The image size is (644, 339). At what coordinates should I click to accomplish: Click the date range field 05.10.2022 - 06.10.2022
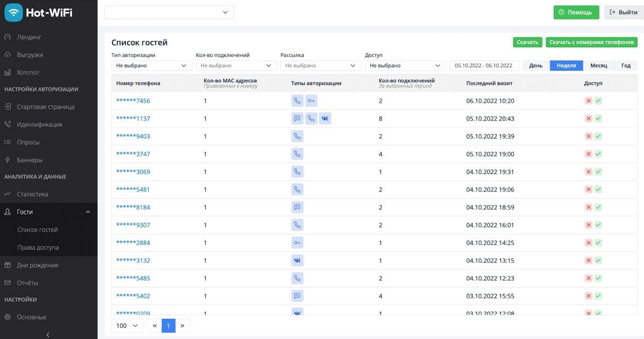click(484, 65)
